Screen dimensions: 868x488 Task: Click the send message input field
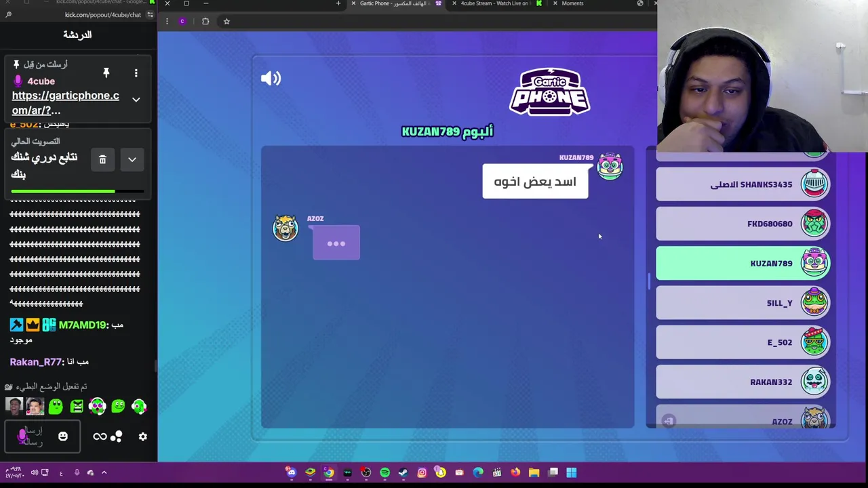click(x=43, y=436)
